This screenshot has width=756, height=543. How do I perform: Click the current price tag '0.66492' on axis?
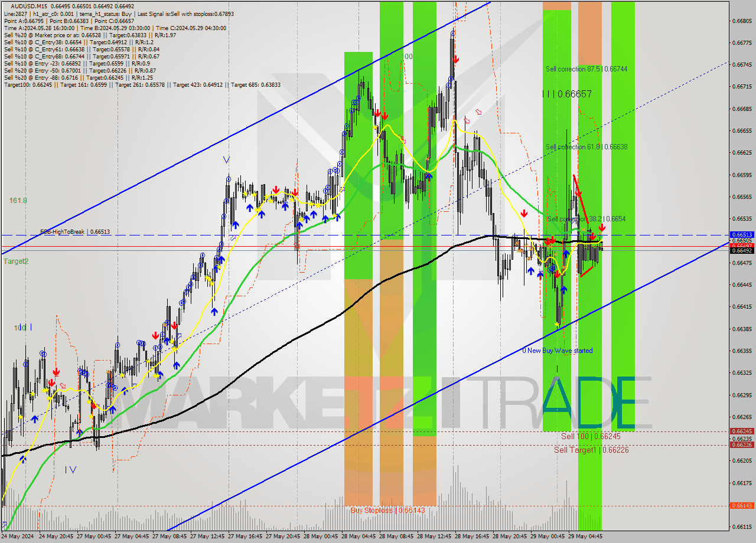click(x=742, y=250)
